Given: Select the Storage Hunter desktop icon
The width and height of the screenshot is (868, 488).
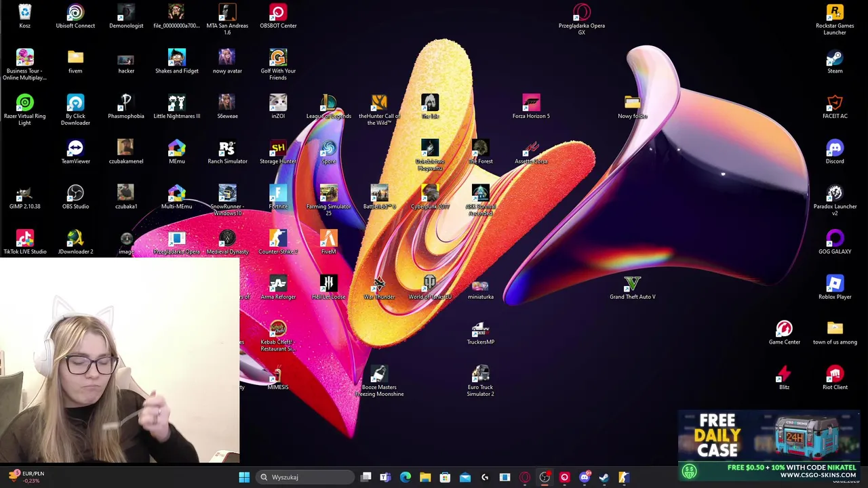Looking at the screenshot, I should point(278,152).
